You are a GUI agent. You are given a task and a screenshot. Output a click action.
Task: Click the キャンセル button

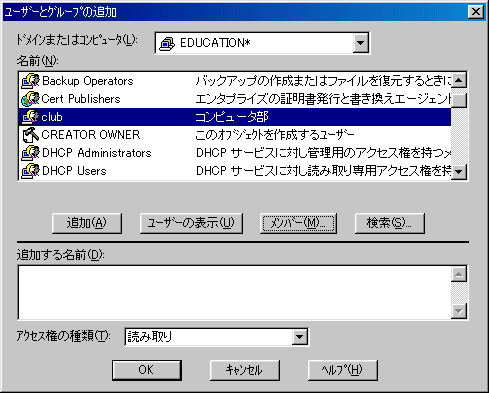pos(245,370)
